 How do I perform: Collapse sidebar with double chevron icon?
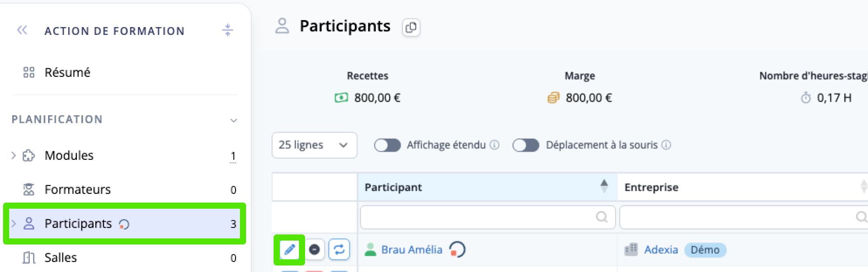22,30
